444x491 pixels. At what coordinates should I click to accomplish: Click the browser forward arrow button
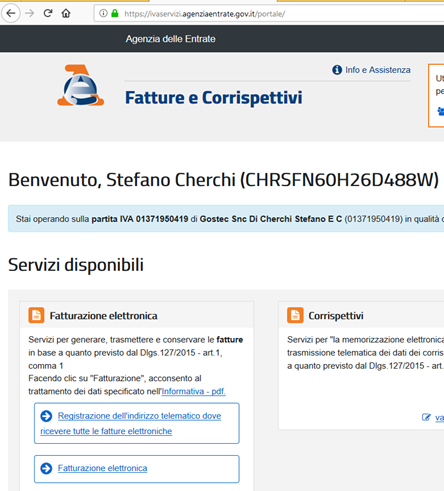coord(30,13)
